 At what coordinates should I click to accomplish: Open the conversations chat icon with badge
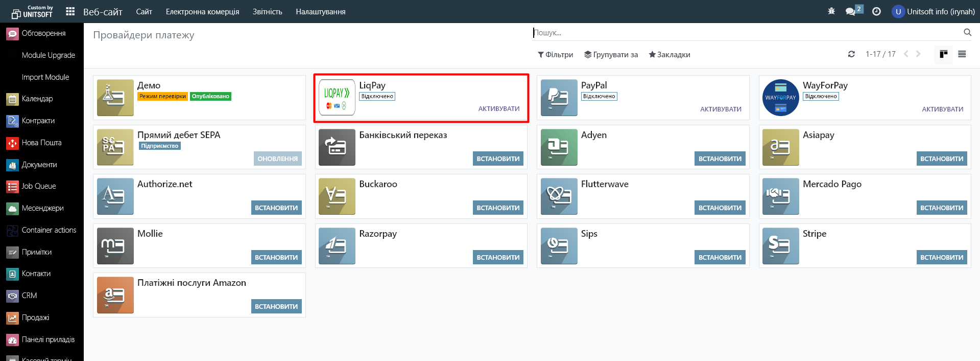pos(851,11)
